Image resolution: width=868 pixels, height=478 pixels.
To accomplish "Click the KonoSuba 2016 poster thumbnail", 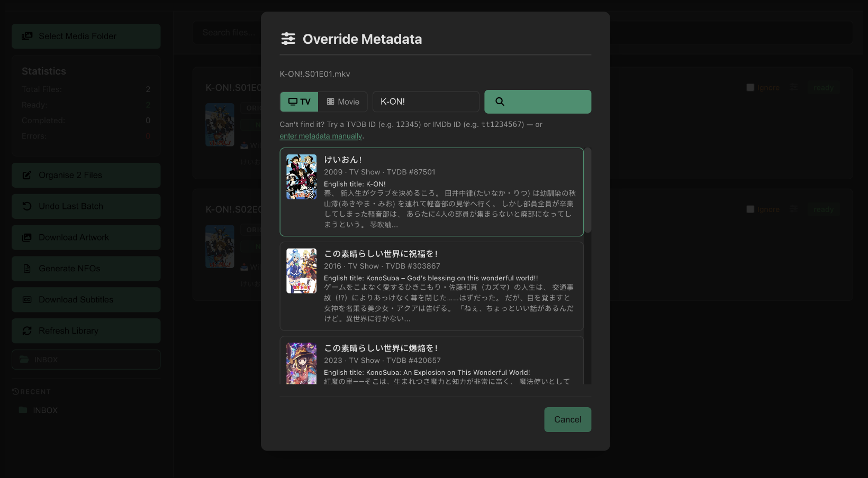I will coord(301,271).
